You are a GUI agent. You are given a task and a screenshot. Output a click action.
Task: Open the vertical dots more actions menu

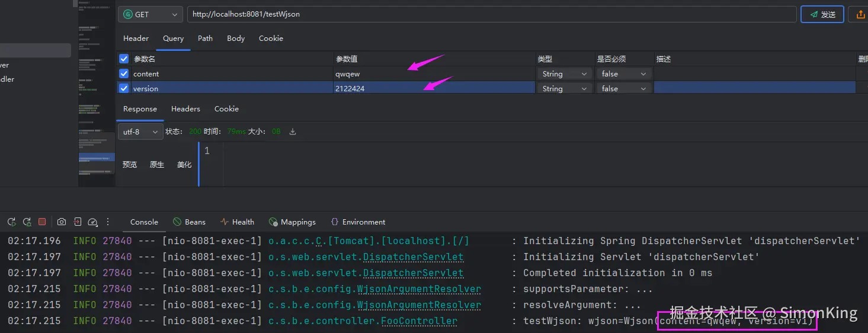(x=108, y=222)
